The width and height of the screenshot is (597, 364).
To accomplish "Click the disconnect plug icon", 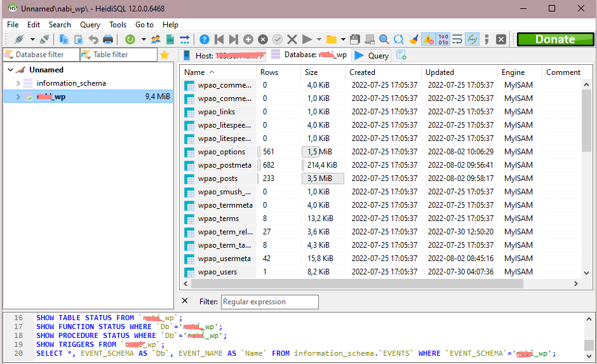I will pyautogui.click(x=44, y=39).
